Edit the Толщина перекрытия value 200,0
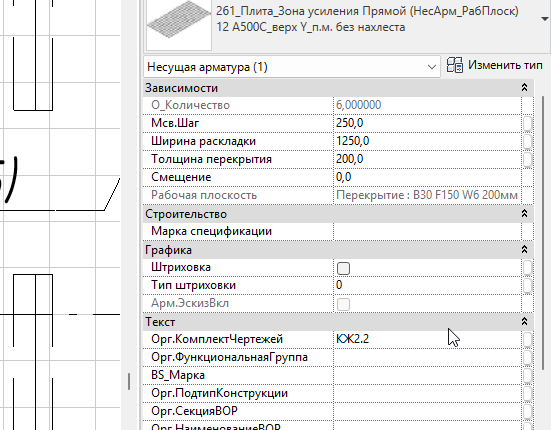The image size is (551, 430). click(427, 159)
